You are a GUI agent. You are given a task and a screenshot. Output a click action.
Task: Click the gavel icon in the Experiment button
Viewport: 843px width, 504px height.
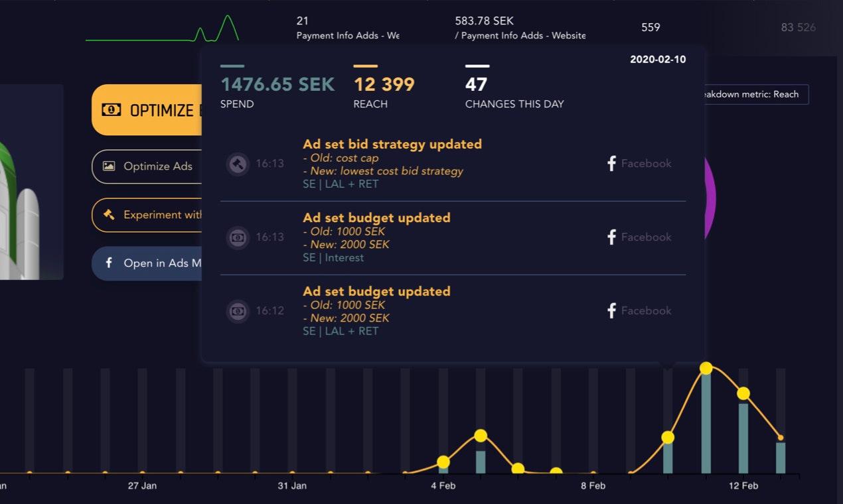[x=109, y=215]
